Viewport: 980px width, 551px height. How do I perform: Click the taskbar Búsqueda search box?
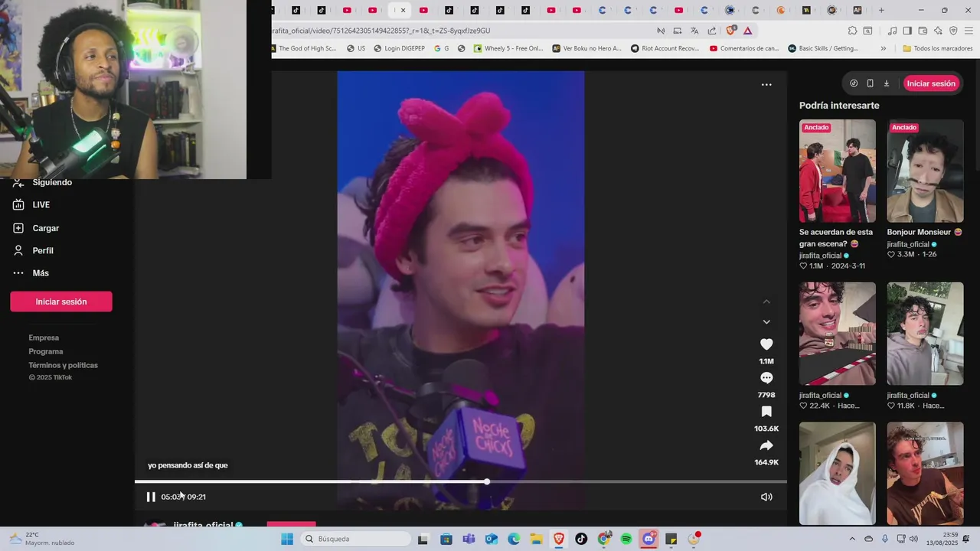pyautogui.click(x=355, y=539)
